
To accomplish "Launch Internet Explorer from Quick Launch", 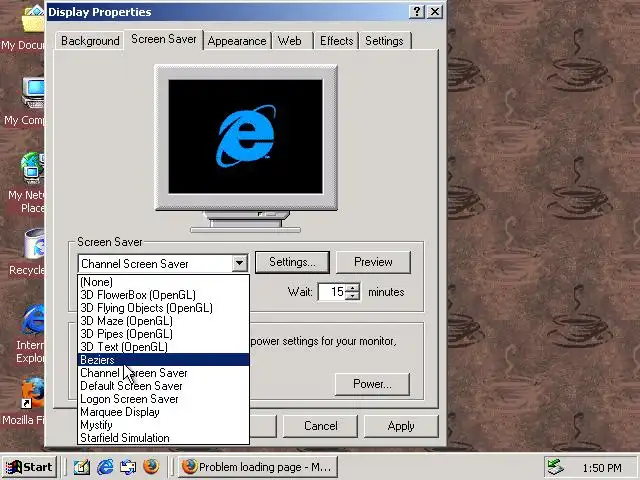I will [105, 466].
